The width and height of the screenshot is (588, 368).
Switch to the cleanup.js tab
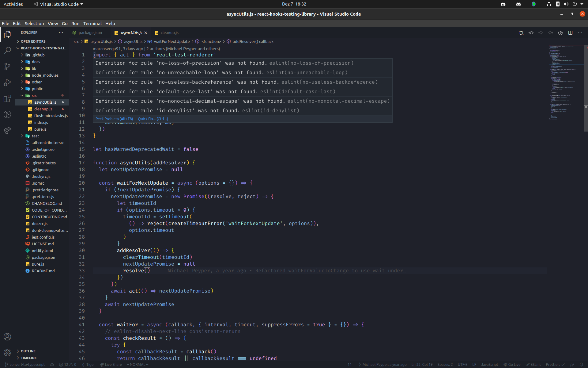(x=169, y=33)
